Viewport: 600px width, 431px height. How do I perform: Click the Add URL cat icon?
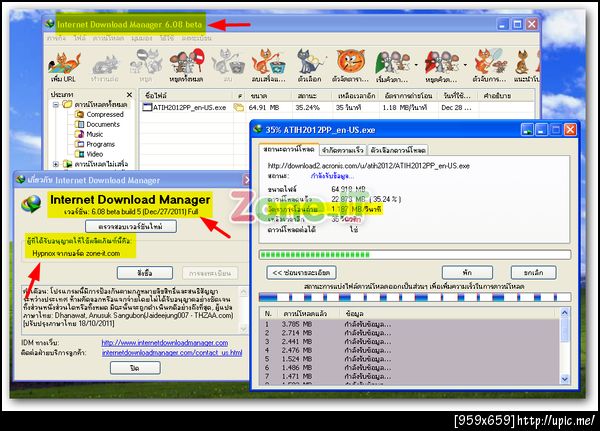(64, 63)
